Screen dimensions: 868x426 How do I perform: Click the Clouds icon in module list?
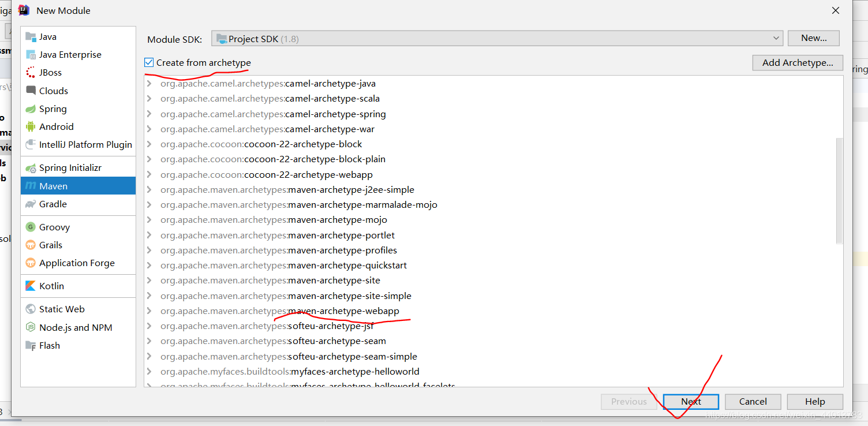pos(31,91)
